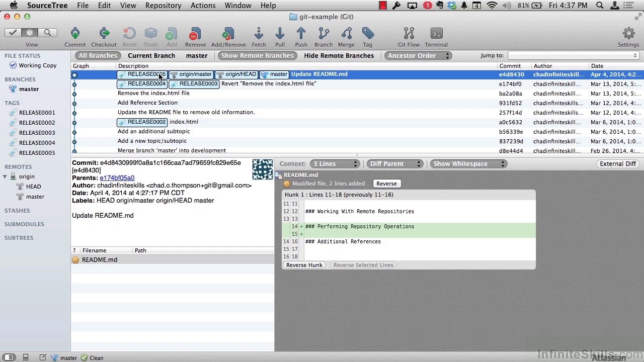Choose Hide Remote Branches

[339, 56]
